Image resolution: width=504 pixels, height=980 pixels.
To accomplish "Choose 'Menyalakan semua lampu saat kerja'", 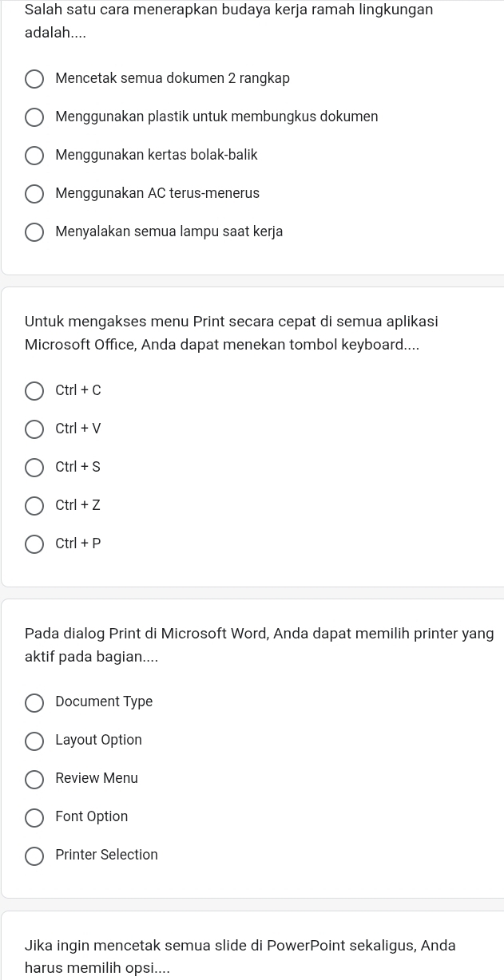I will coord(34,232).
